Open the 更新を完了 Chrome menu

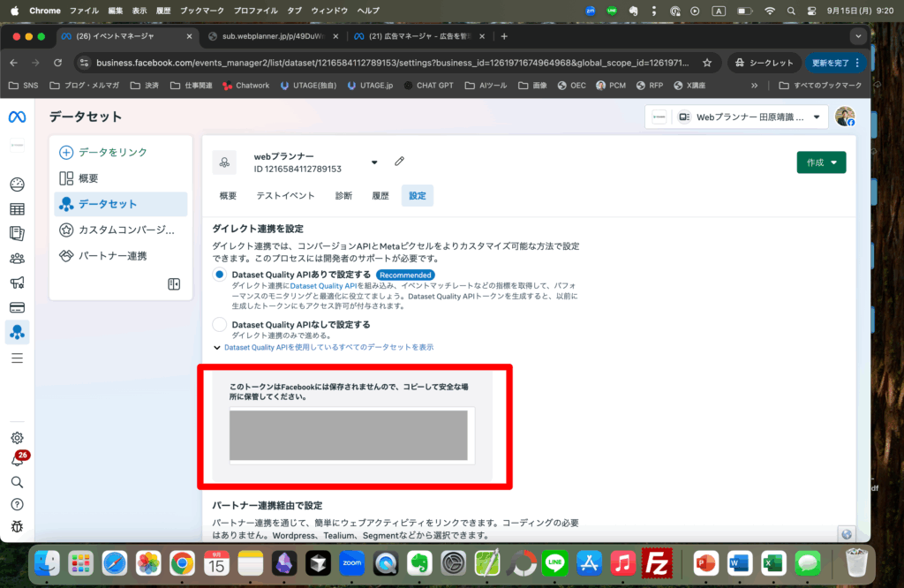835,63
